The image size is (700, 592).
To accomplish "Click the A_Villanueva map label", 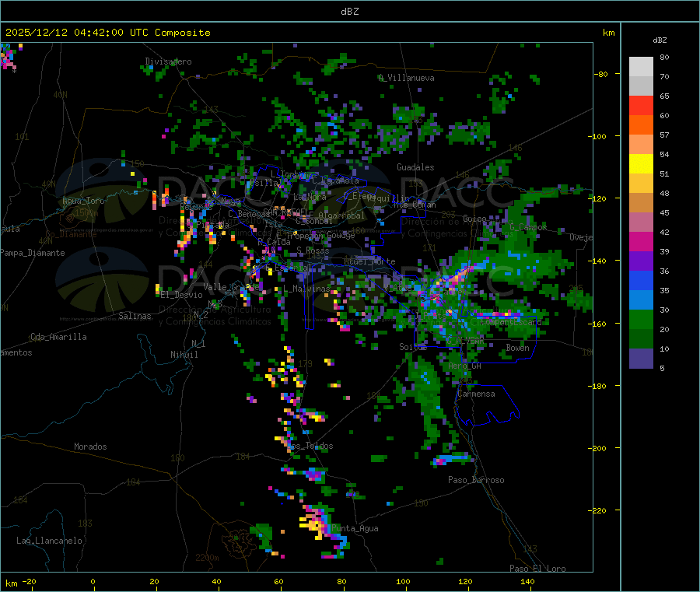I will (406, 78).
